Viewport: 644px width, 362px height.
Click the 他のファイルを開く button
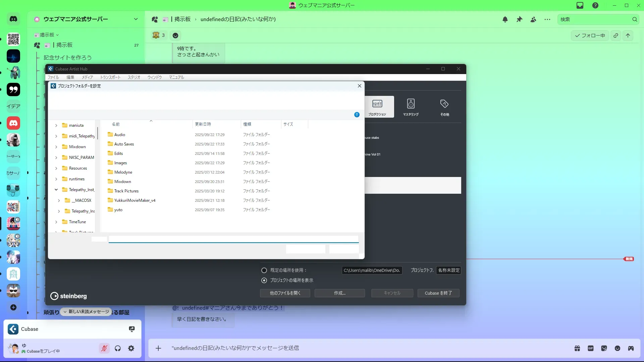[x=285, y=293]
